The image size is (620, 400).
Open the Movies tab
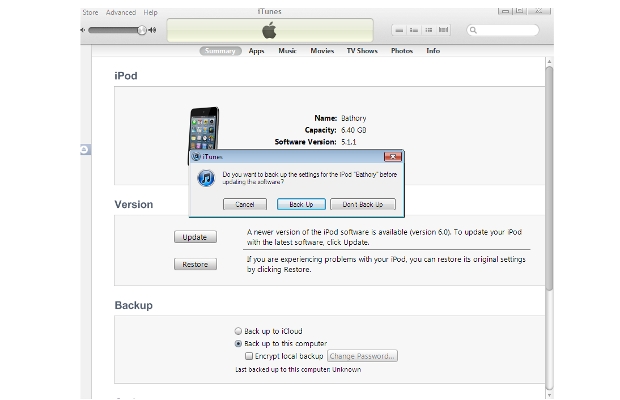coord(322,51)
